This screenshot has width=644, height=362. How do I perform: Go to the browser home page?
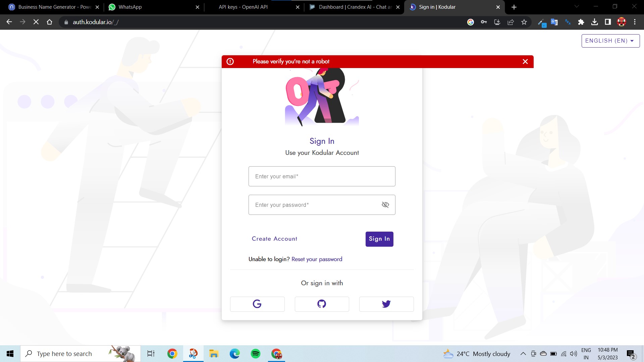(49, 22)
